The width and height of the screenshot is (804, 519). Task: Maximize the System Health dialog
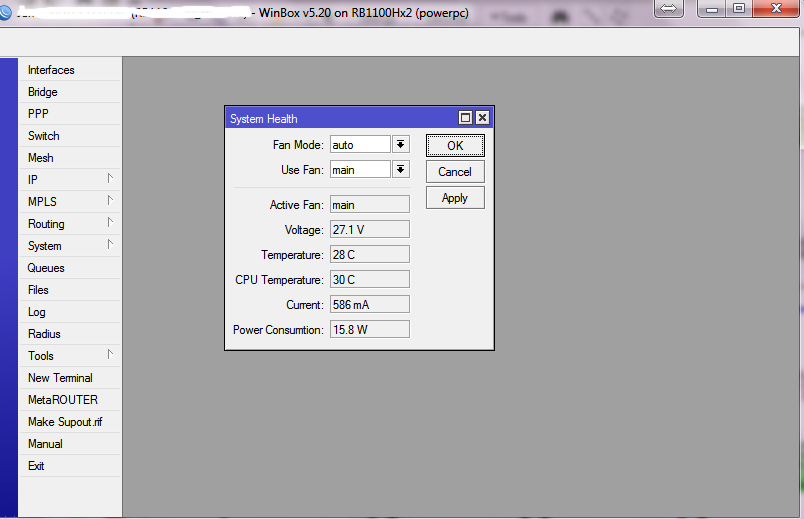(465, 118)
